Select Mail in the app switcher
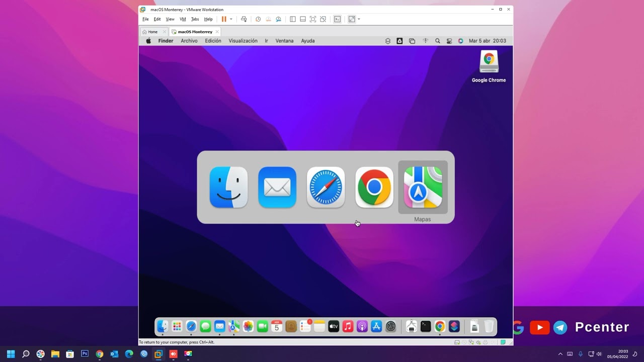The image size is (644, 362). pyautogui.click(x=277, y=187)
